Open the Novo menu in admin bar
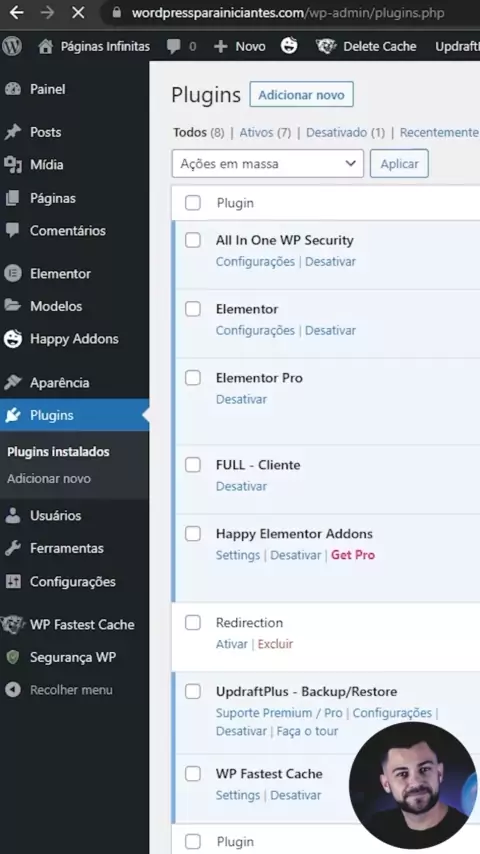Viewport: 480px width, 854px height. click(240, 46)
